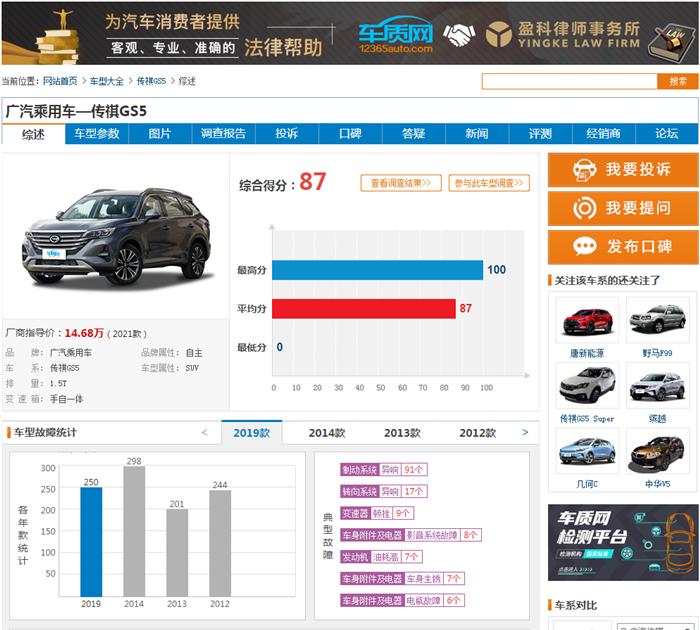Click the gray 2013 bar showing 201
Image resolution: width=700 pixels, height=630 pixels.
pos(177,552)
